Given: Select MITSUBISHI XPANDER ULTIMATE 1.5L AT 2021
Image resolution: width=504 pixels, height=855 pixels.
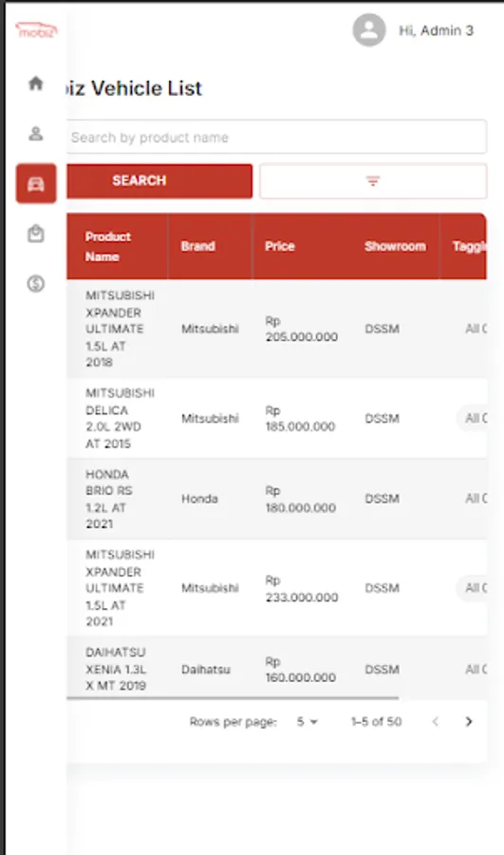Looking at the screenshot, I should (x=120, y=588).
